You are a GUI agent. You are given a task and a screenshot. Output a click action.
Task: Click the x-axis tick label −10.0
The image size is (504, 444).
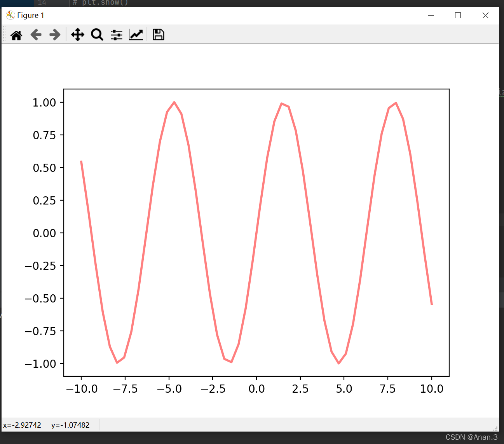(x=82, y=389)
